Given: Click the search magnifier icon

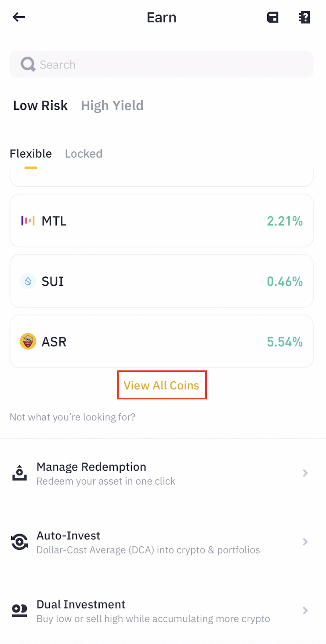Looking at the screenshot, I should pyautogui.click(x=28, y=64).
